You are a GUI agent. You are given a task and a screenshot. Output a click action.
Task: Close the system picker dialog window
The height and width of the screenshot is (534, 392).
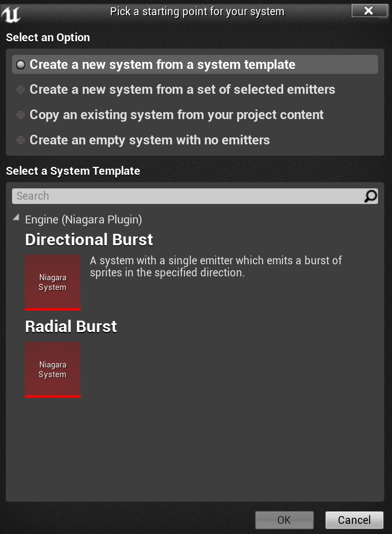coord(368,11)
